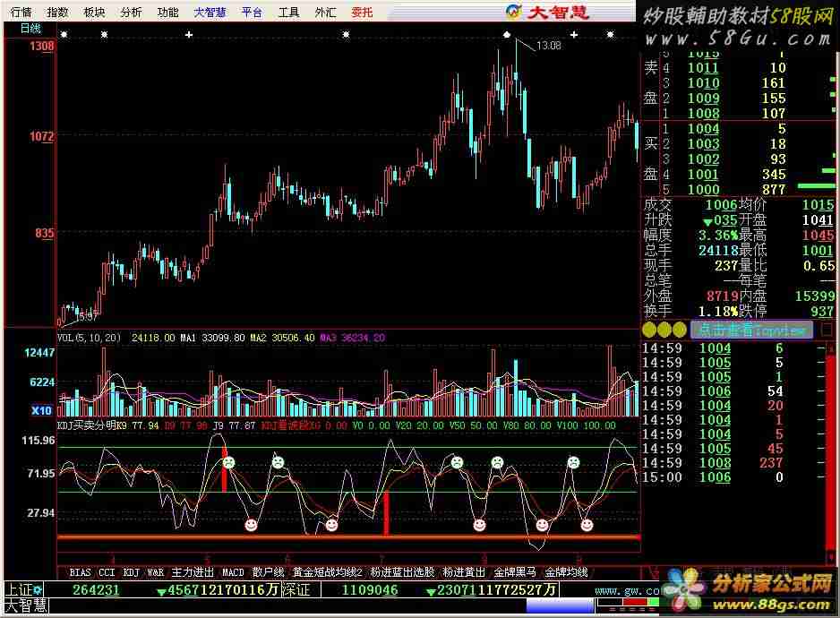Click the www.gw.co link in status bar

point(627,590)
